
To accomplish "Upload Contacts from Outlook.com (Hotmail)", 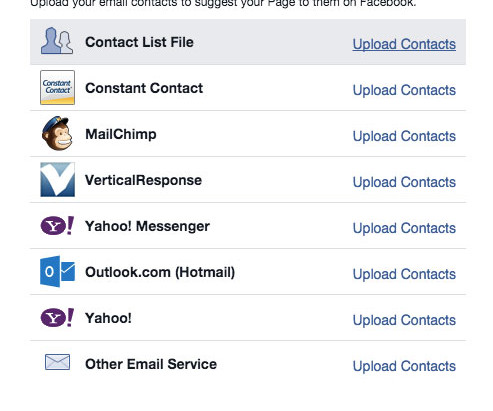I will click(x=404, y=274).
